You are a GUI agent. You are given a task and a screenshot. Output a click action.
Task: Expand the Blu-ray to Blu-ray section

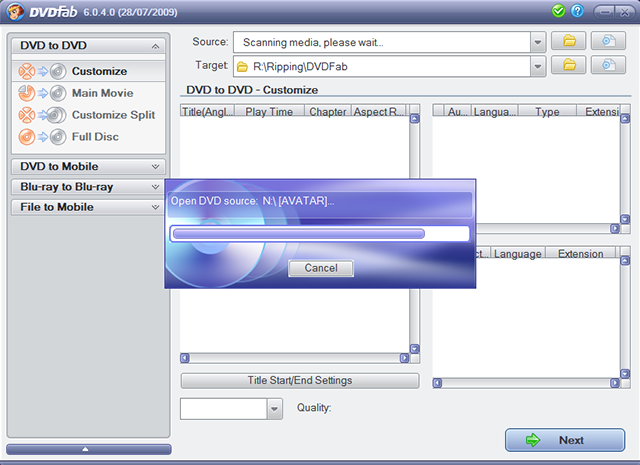pos(89,187)
